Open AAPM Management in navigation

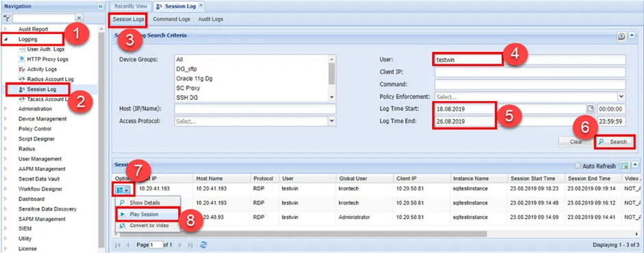tap(42, 169)
